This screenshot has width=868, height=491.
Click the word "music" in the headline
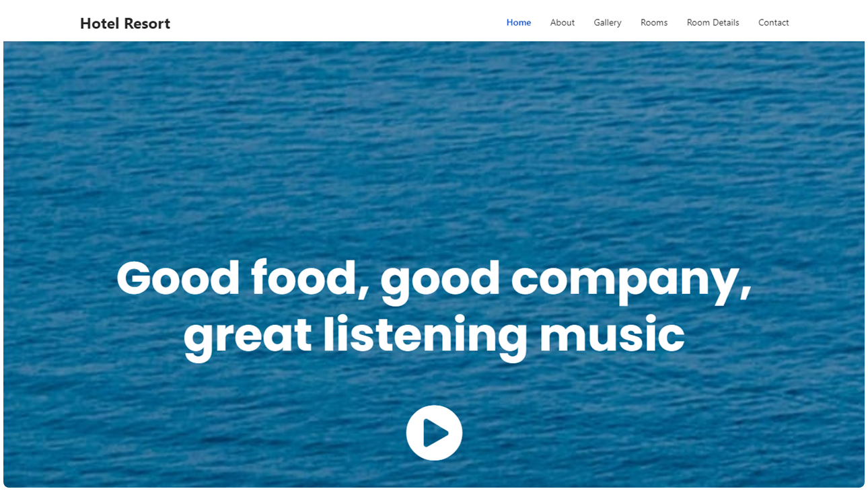tap(612, 335)
